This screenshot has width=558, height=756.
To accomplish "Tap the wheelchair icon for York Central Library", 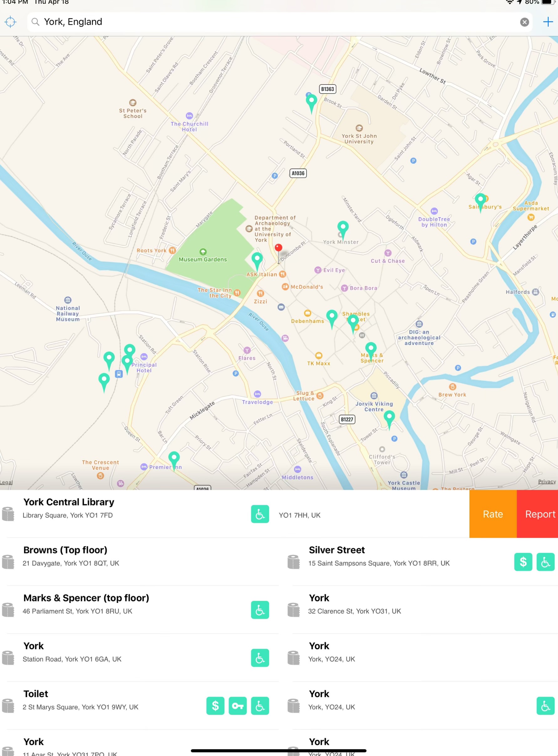I will pyautogui.click(x=260, y=514).
